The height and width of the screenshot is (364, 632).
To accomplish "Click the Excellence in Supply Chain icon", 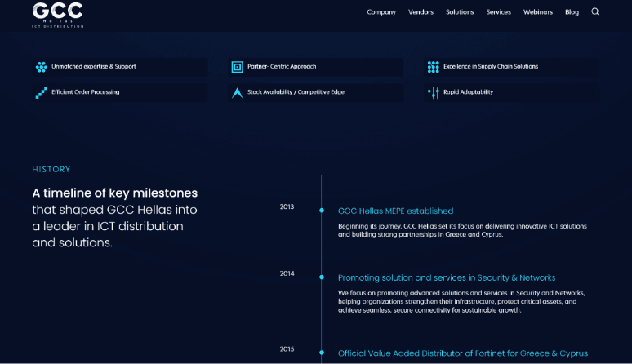I will 433,67.
